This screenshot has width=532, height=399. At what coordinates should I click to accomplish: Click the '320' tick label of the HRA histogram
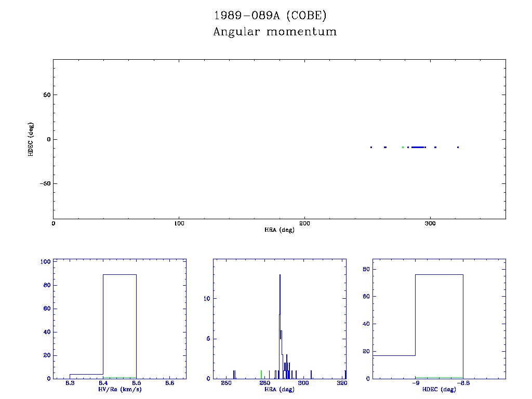point(342,383)
